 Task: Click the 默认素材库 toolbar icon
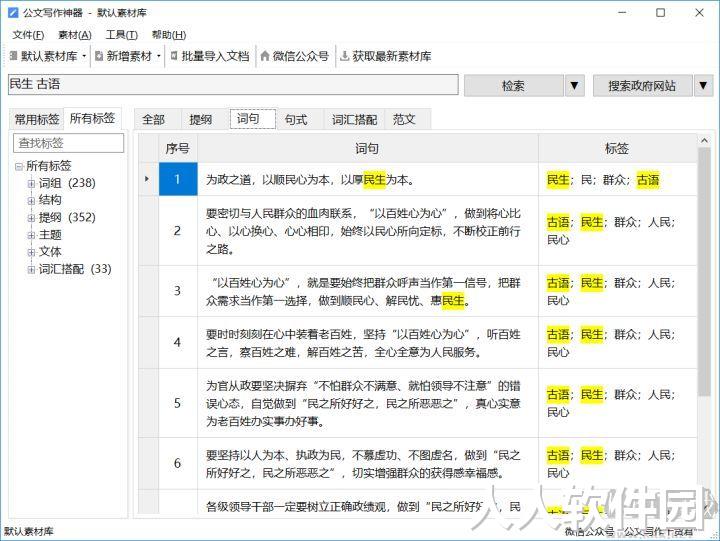[x=13, y=56]
